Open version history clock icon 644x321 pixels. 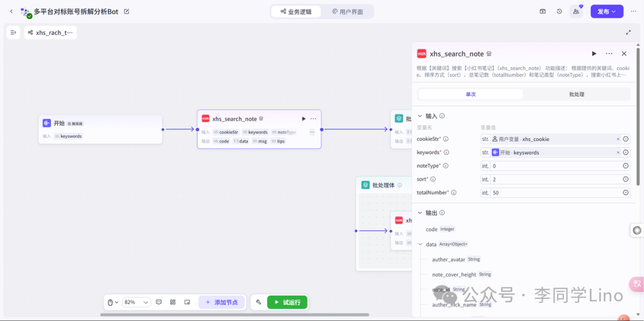click(559, 11)
